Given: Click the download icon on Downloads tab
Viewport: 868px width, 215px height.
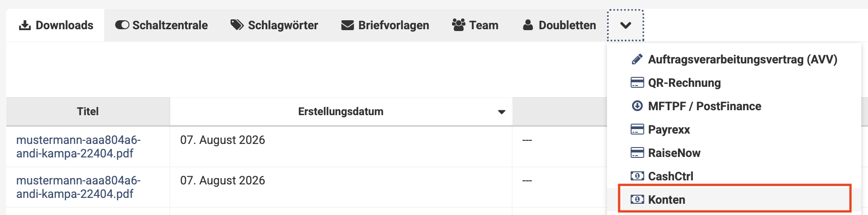Looking at the screenshot, I should (25, 25).
